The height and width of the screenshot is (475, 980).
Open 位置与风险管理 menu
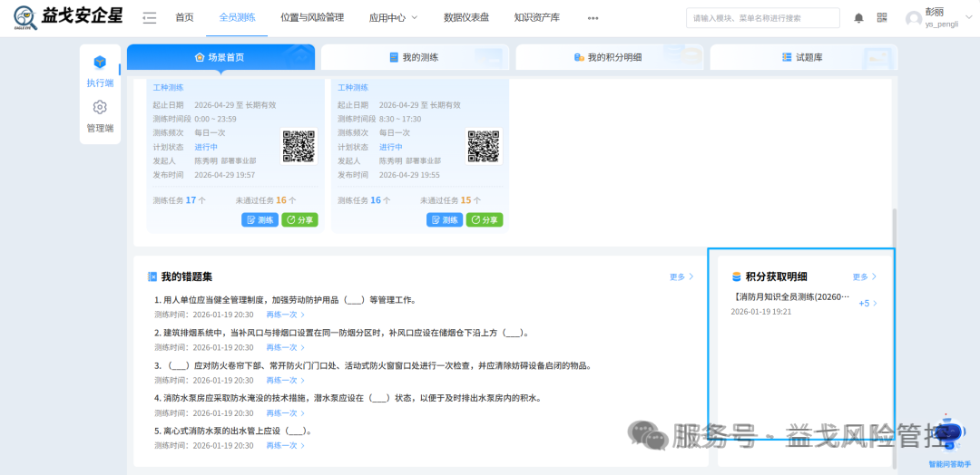(312, 18)
